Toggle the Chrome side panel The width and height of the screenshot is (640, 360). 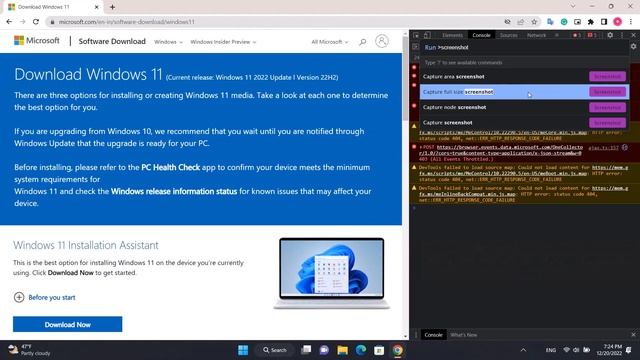coord(604,22)
